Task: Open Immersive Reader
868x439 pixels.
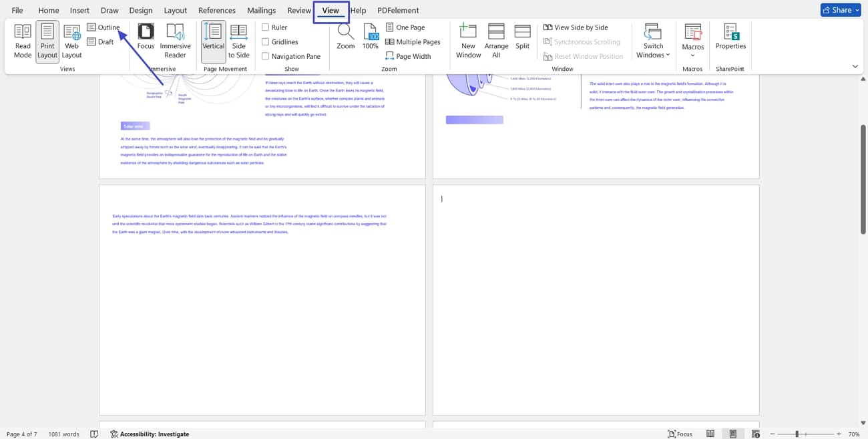Action: [x=175, y=40]
